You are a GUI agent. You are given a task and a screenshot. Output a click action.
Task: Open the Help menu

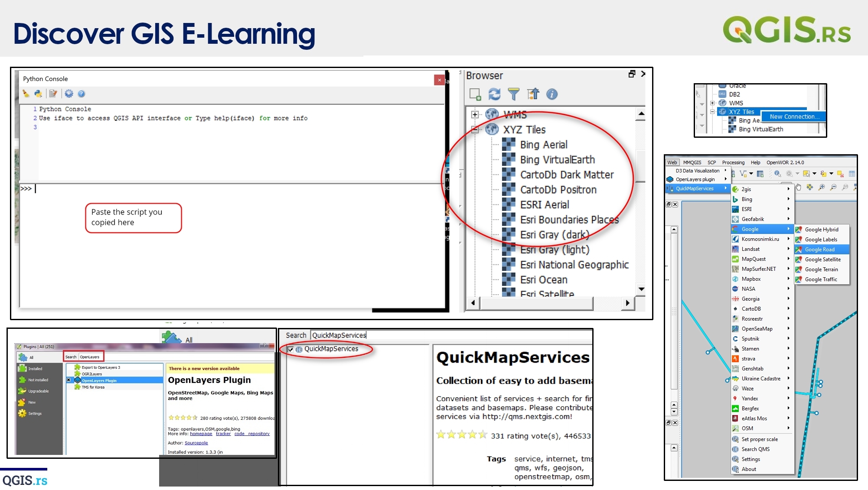pos(755,162)
